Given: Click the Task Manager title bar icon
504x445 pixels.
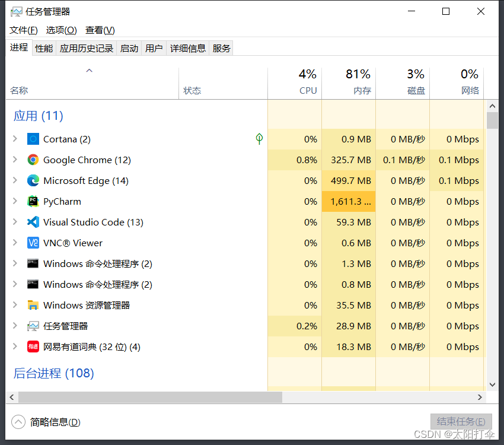Looking at the screenshot, I should click(x=16, y=12).
